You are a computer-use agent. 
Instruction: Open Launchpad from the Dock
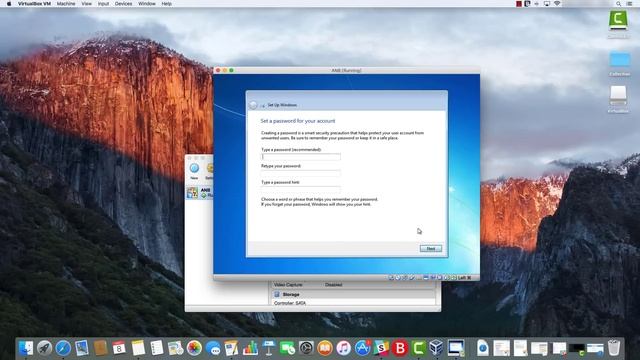[x=44, y=348]
